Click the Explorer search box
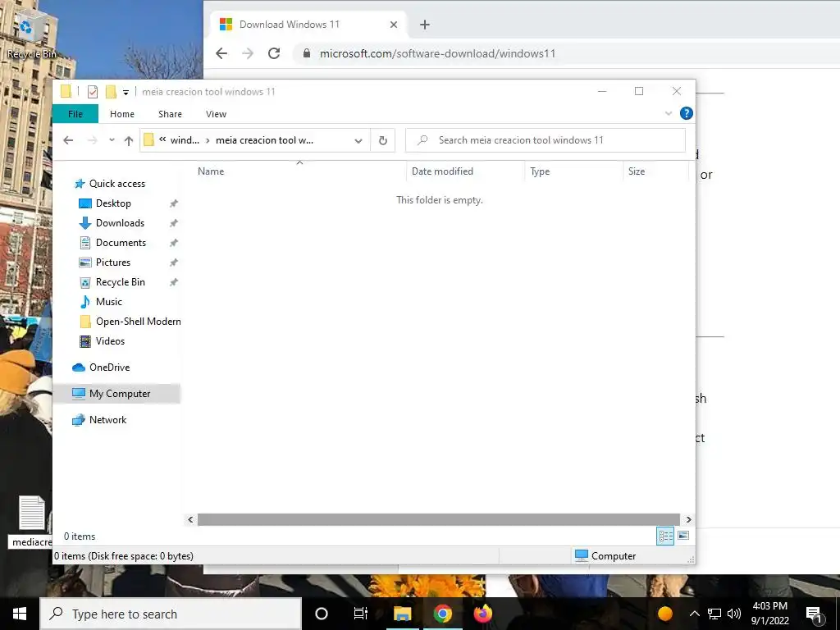 [546, 140]
